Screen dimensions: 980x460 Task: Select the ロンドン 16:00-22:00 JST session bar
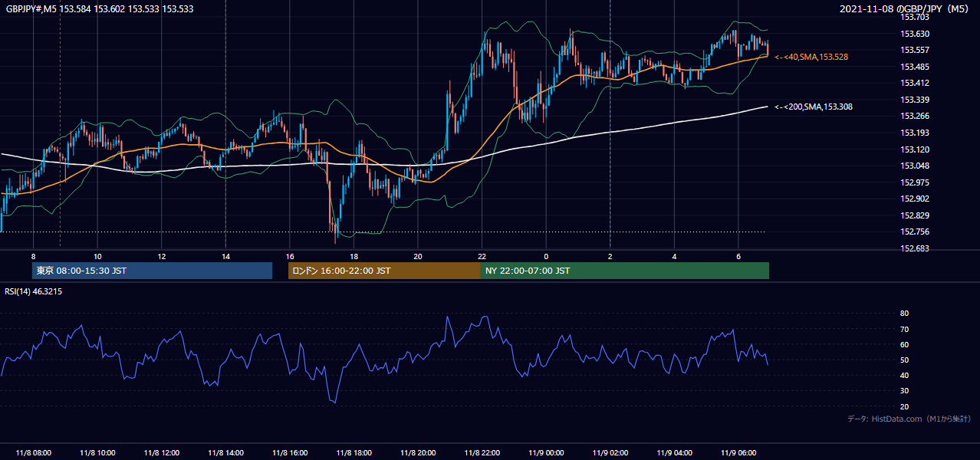tap(384, 271)
